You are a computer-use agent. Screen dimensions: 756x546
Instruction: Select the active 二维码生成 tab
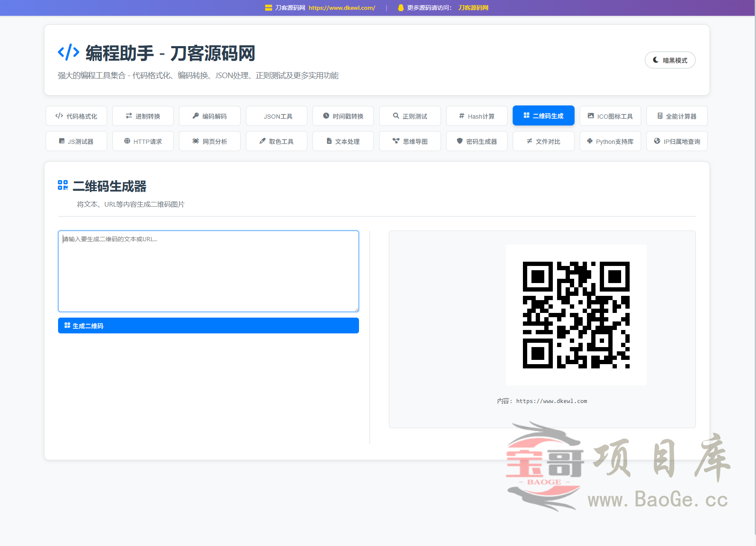(x=543, y=116)
